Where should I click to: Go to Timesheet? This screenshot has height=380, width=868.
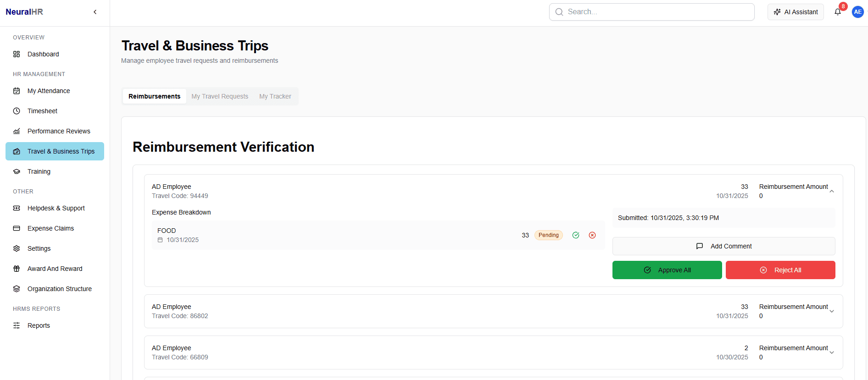pos(55,111)
